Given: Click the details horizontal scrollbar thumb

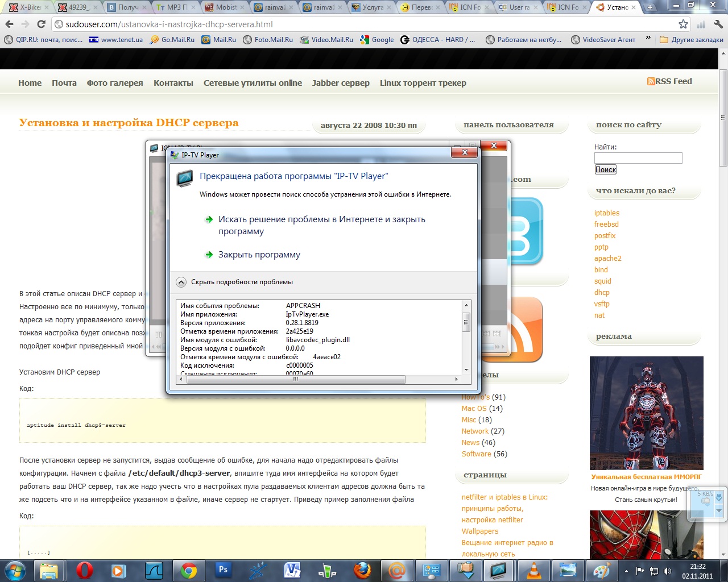Looking at the screenshot, I should (296, 379).
